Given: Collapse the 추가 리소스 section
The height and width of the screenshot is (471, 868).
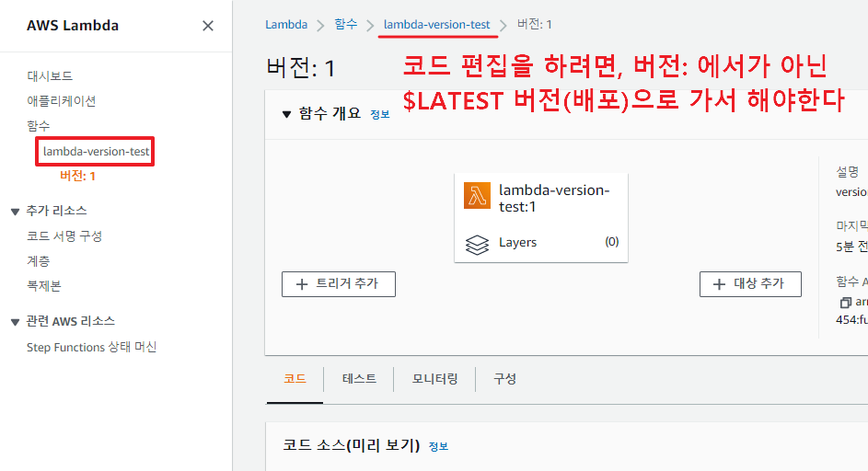Looking at the screenshot, I should click(x=16, y=212).
